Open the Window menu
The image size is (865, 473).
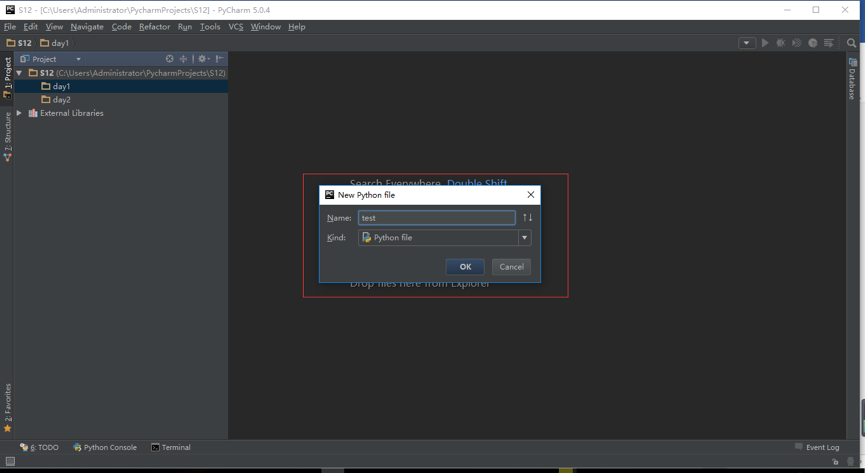pyautogui.click(x=265, y=26)
